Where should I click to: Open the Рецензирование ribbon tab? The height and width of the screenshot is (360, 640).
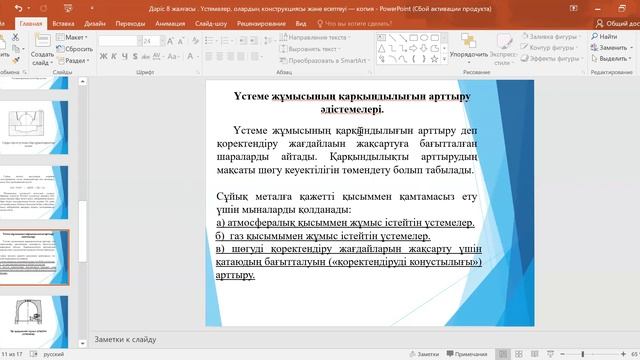click(261, 24)
